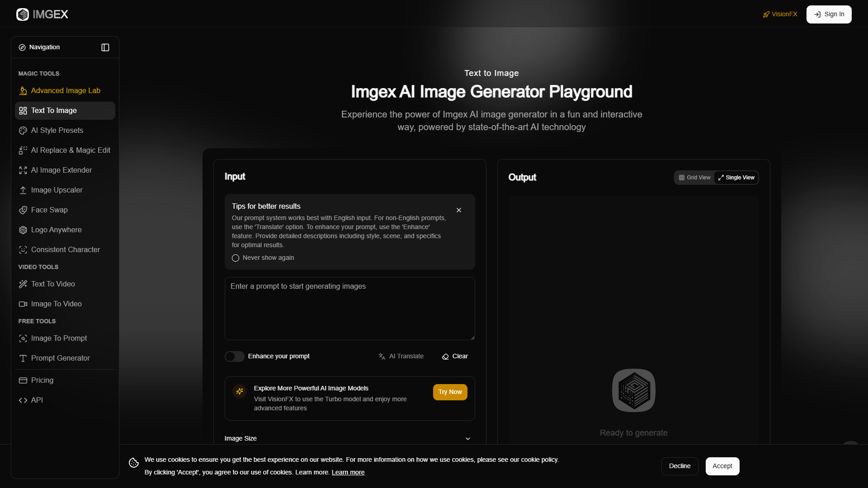Click the 'Ready to generate' text
The height and width of the screenshot is (488, 868).
pos(634,433)
